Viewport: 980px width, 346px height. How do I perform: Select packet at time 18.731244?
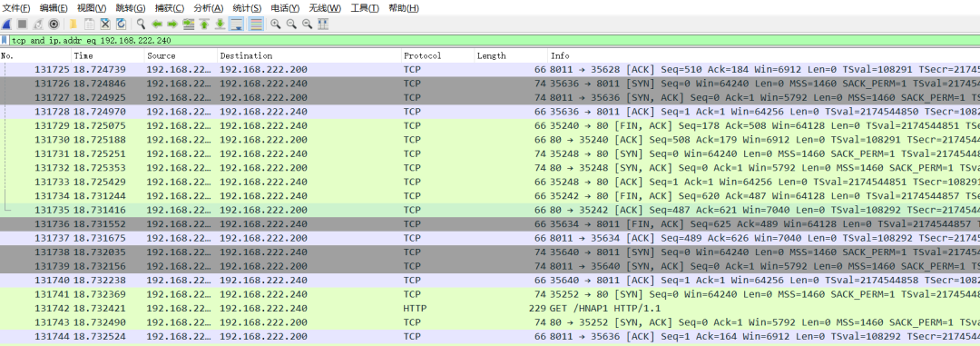click(x=490, y=196)
